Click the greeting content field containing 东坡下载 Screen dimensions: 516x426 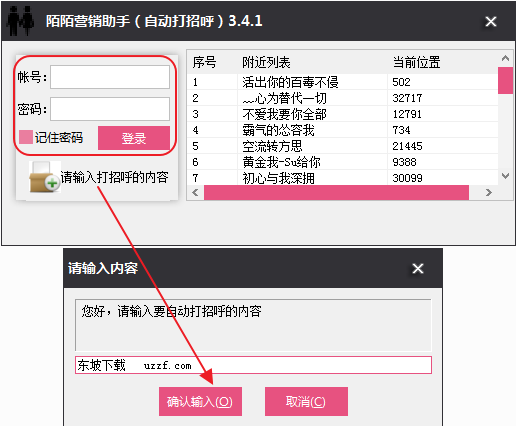[253, 365]
